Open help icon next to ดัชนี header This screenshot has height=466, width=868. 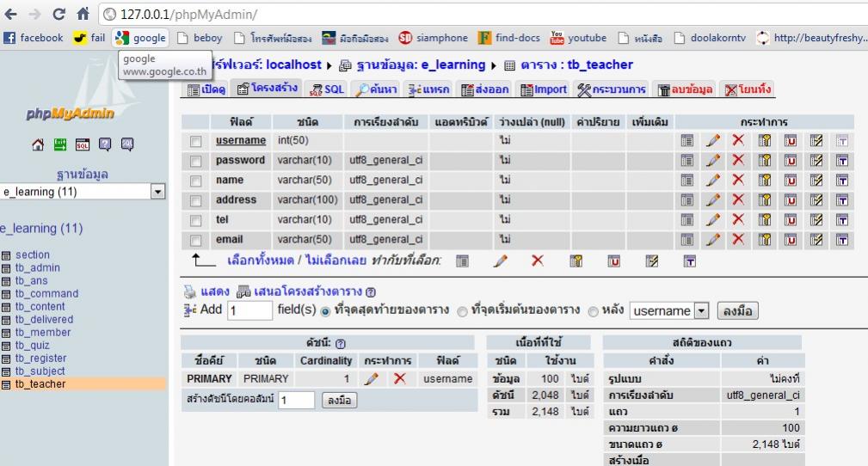(x=341, y=344)
